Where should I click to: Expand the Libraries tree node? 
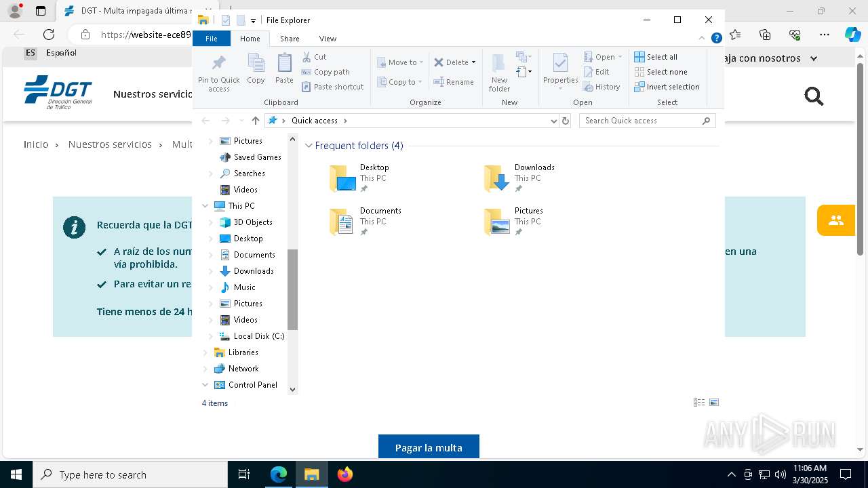pos(205,352)
